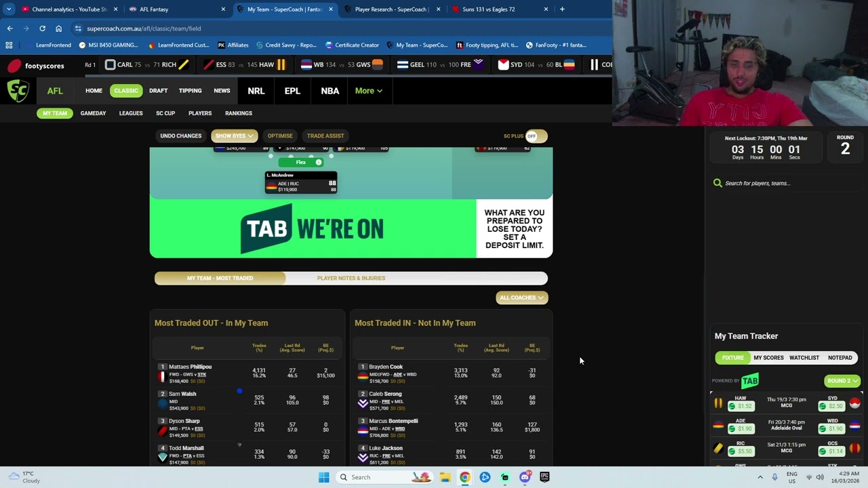Toggle the SC Plus switch
This screenshot has height=488, width=868.
click(535, 136)
